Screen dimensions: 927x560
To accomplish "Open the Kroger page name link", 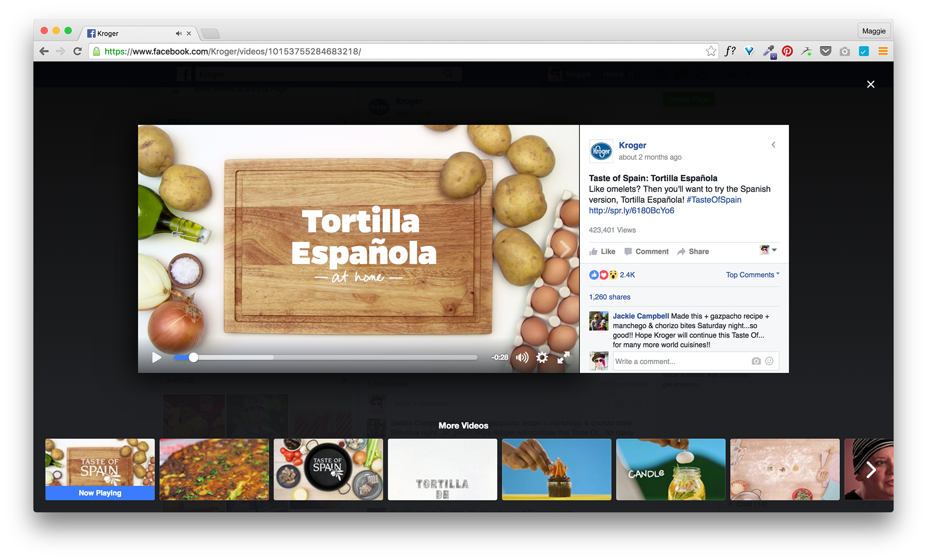I will pos(632,145).
